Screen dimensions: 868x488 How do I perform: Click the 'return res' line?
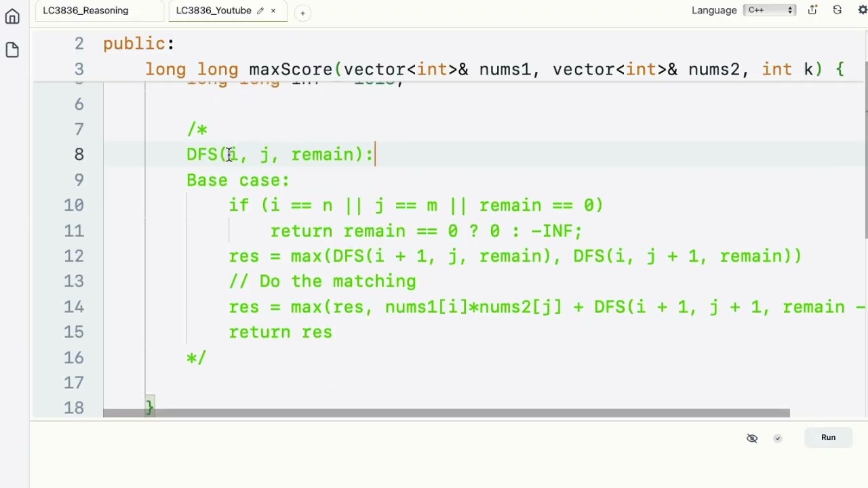tap(281, 332)
